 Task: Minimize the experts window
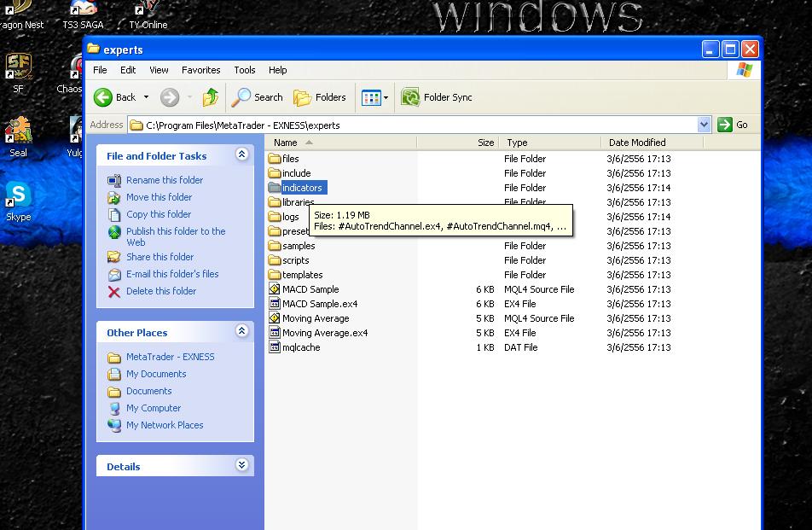710,50
